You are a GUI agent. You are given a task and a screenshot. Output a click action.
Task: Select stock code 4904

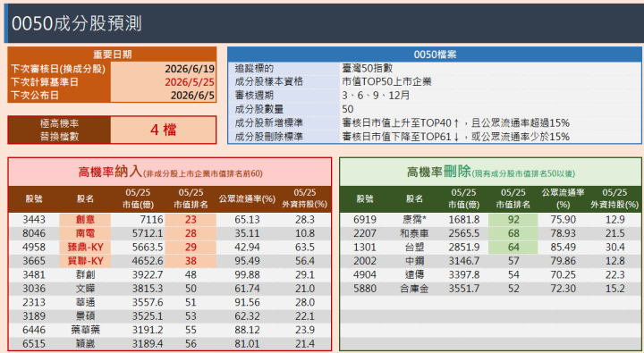[365, 274]
